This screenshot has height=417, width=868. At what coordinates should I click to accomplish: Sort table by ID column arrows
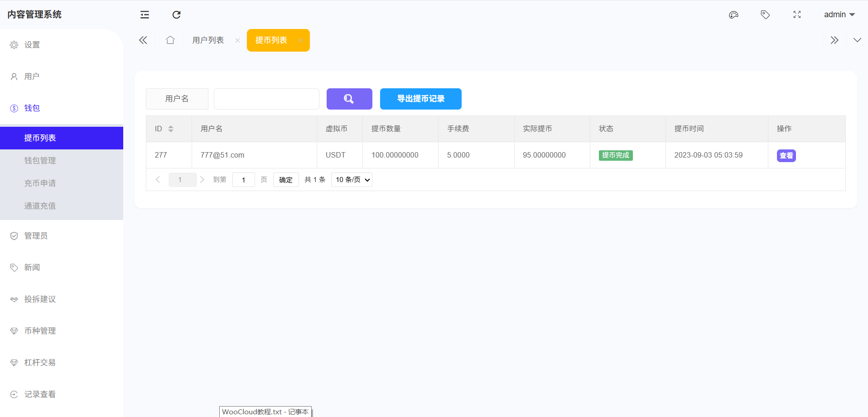tap(171, 129)
